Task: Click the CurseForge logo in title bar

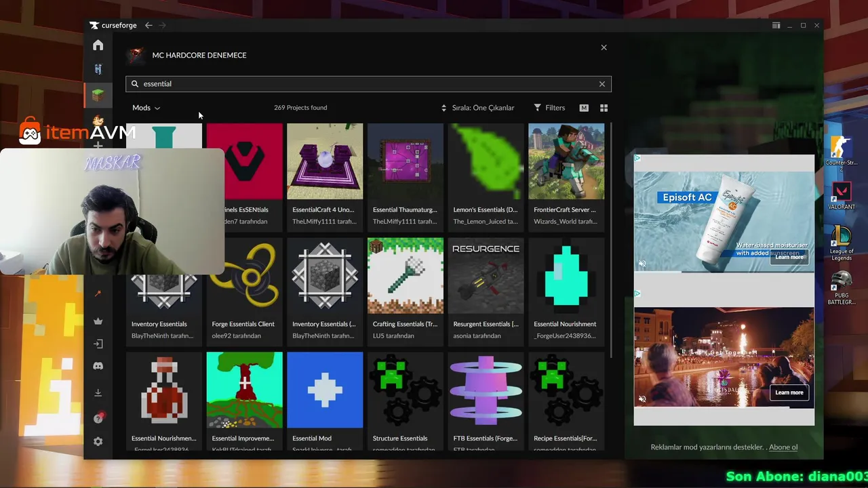Action: (x=113, y=25)
